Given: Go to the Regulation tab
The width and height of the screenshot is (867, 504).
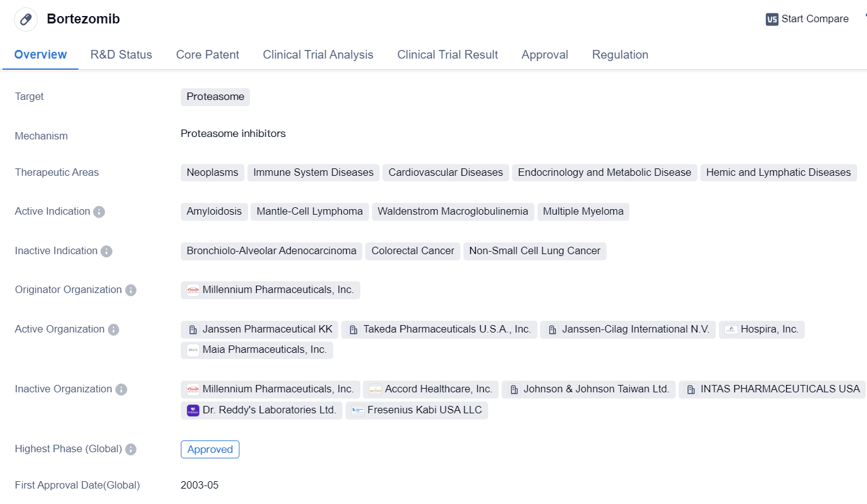Looking at the screenshot, I should 620,54.
